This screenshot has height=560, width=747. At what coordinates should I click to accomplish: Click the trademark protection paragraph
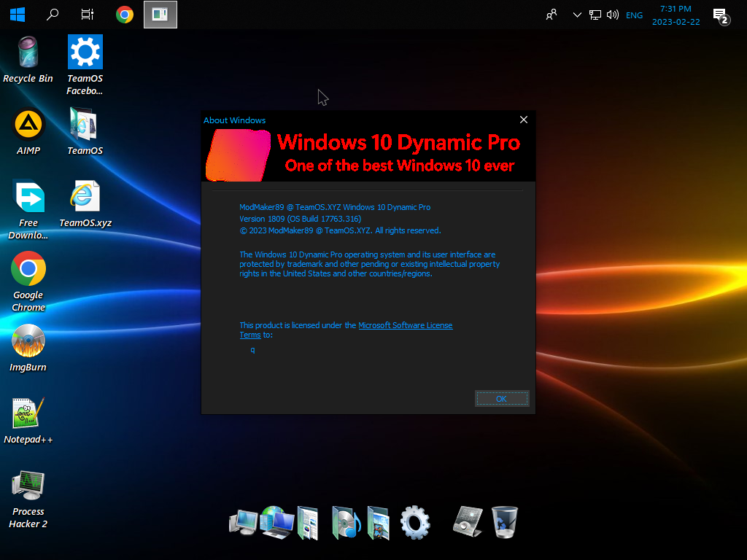tap(369, 264)
